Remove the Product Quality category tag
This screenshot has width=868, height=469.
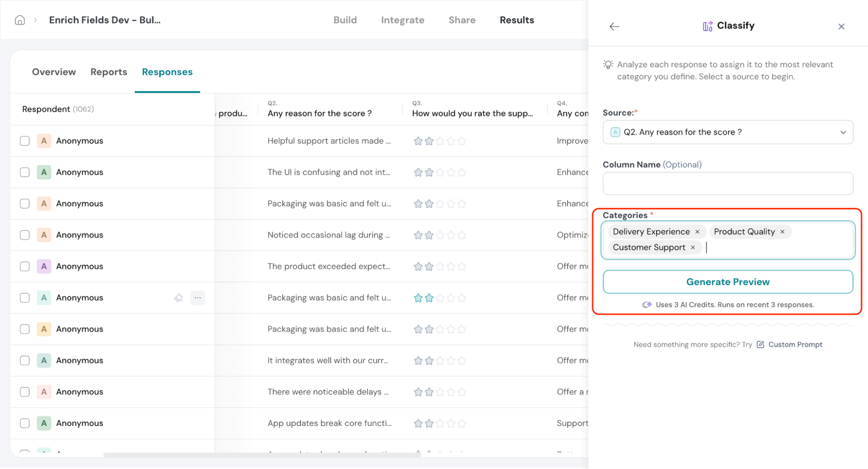(782, 232)
